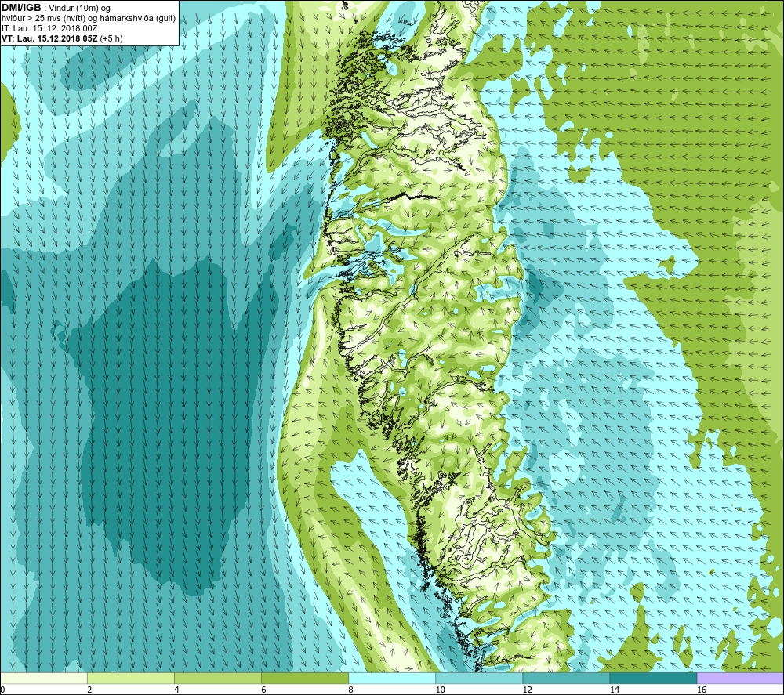Click the DMI/IGB title text
The width and height of the screenshot is (784, 695).
pos(21,8)
